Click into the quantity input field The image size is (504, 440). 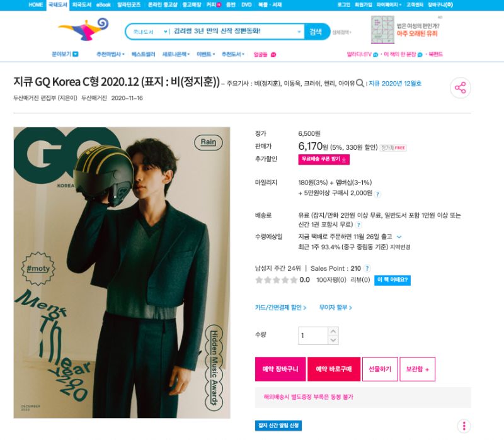click(313, 336)
